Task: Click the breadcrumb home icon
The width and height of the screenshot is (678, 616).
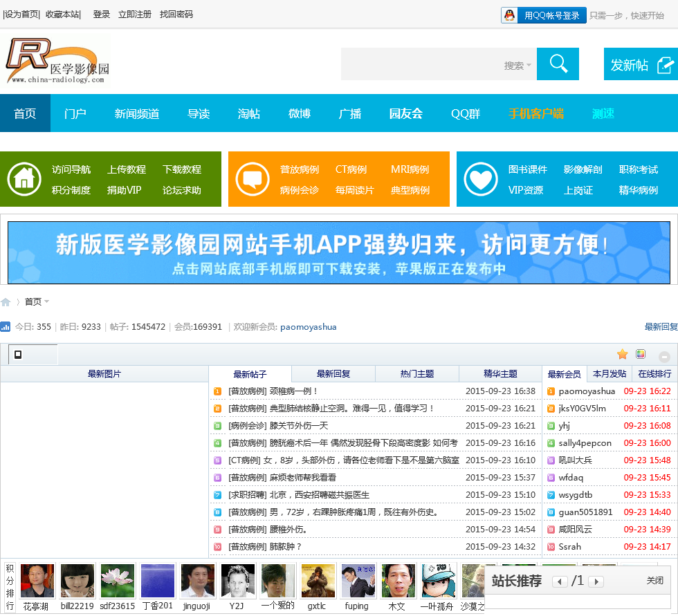Action: click(6, 301)
